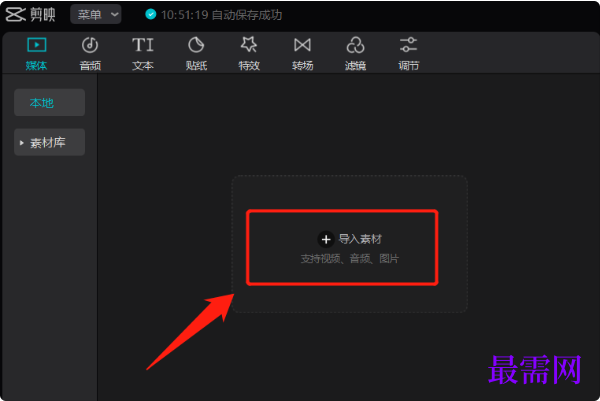The height and width of the screenshot is (401, 600).
Task: Click the 剪映 logo icon
Action: [x=15, y=15]
